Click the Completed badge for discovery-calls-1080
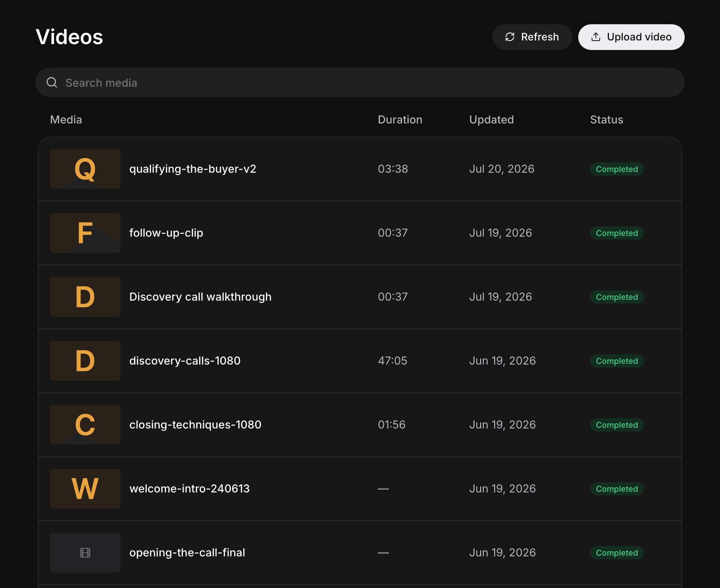This screenshot has width=720, height=588. 617,361
